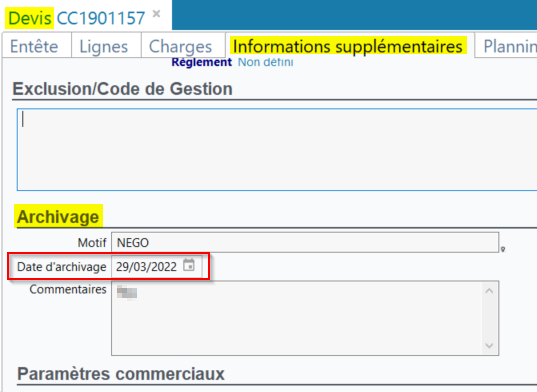Open the calendar picker for Date d'archivage
537x392 pixels.
tap(189, 265)
